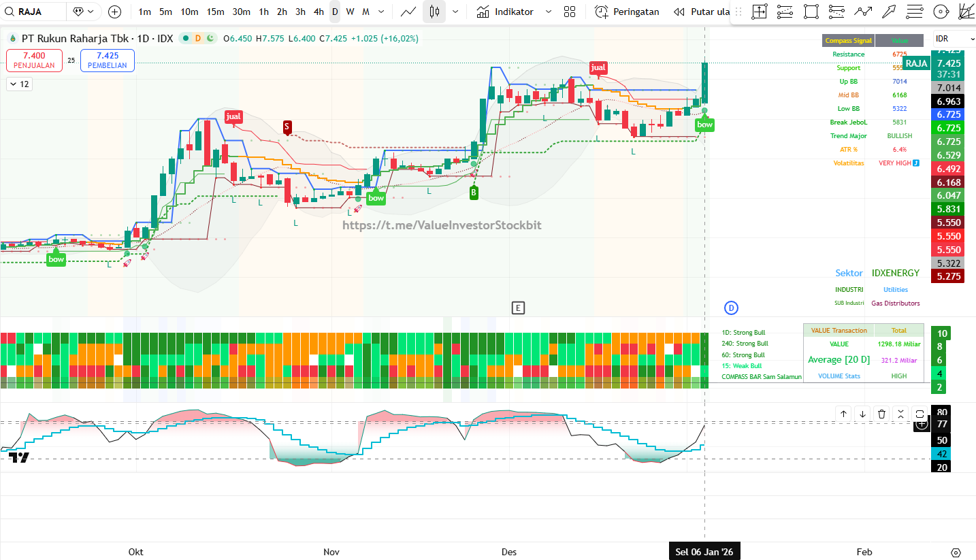976x560 pixels.
Task: Switch to the 1m timeframe
Action: [x=144, y=12]
